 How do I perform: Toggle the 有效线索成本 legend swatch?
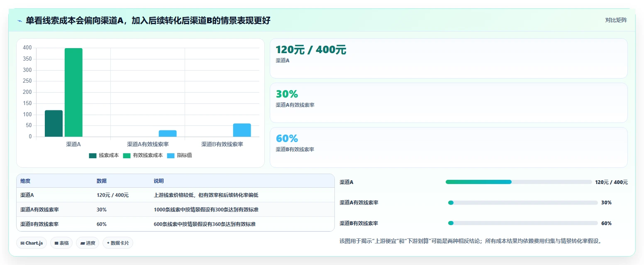[127, 155]
